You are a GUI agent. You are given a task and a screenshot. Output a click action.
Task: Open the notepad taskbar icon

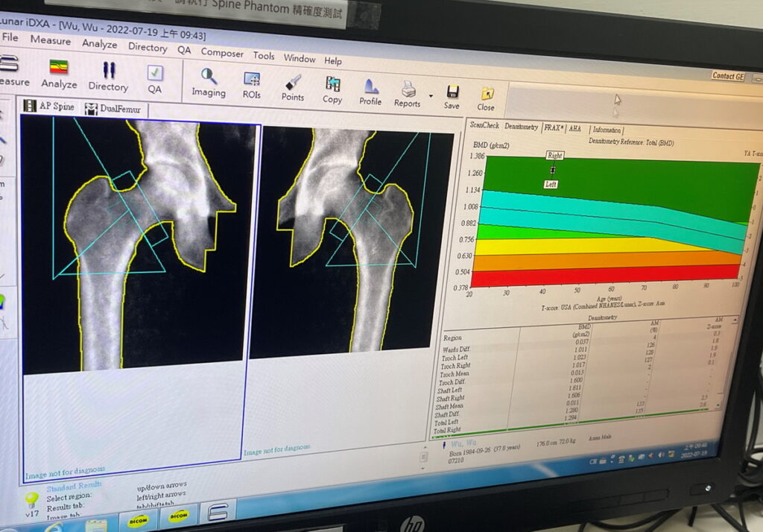pyautogui.click(x=96, y=526)
